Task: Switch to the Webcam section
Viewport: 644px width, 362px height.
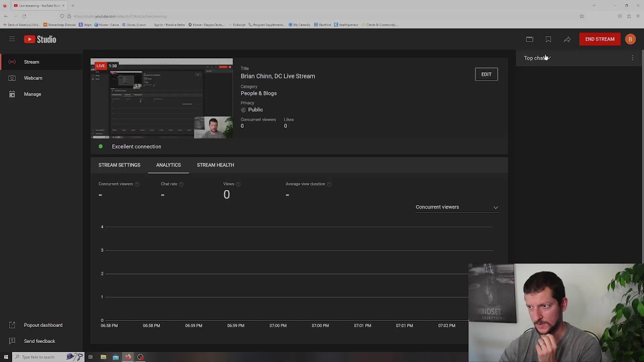Action: tap(41, 78)
